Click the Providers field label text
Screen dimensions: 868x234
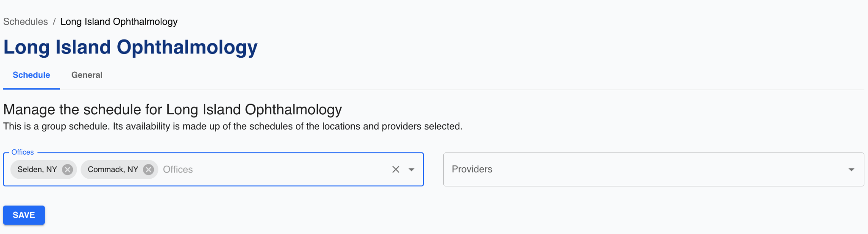click(472, 169)
